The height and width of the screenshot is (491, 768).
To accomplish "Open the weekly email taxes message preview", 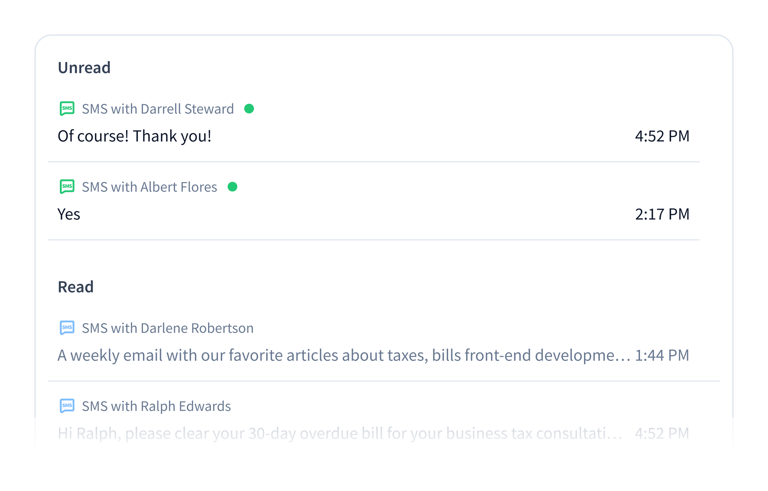I will tap(344, 355).
